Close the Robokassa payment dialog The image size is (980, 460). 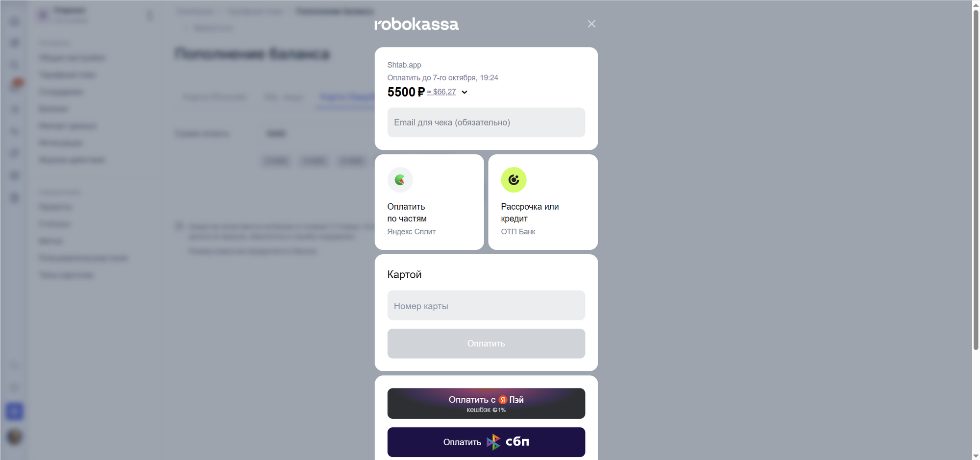(x=591, y=24)
